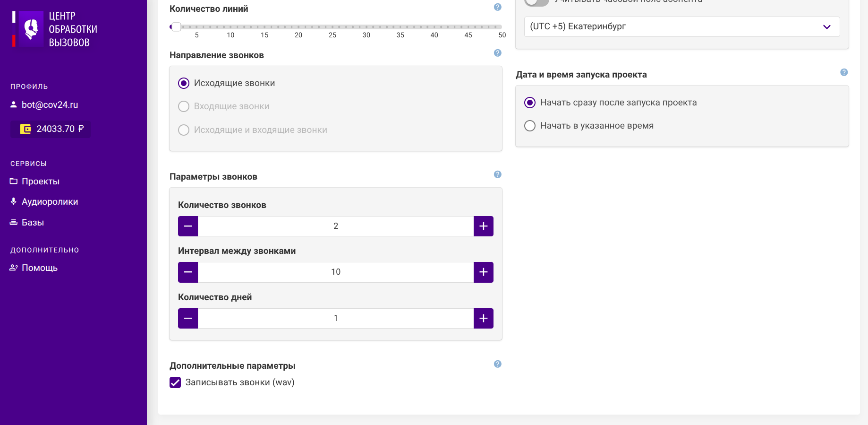The width and height of the screenshot is (868, 425).
Task: Open Проекты in the sidebar
Action: (41, 182)
